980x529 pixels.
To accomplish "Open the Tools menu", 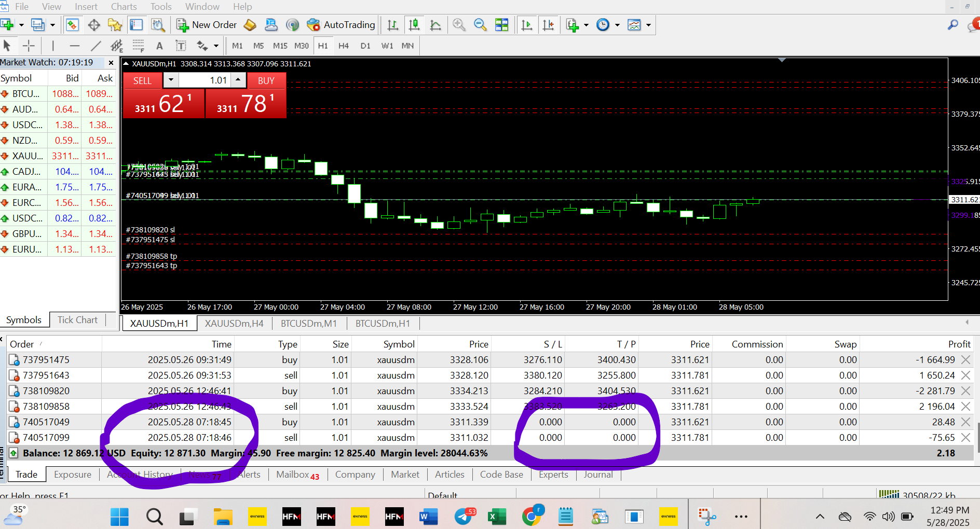I will (161, 7).
